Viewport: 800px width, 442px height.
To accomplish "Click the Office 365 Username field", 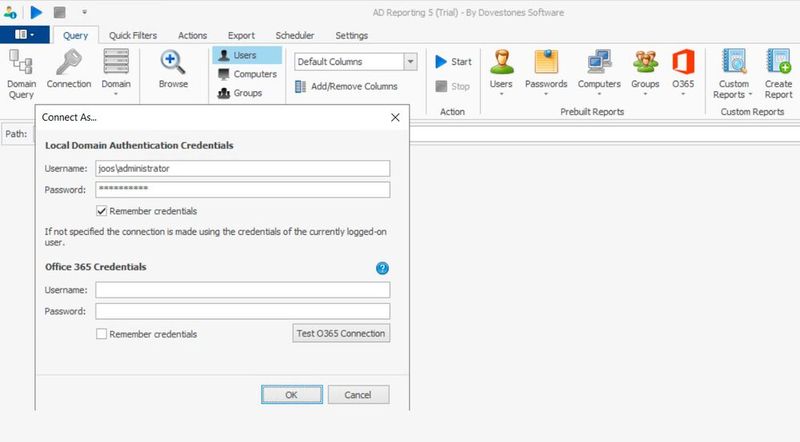I will click(243, 290).
